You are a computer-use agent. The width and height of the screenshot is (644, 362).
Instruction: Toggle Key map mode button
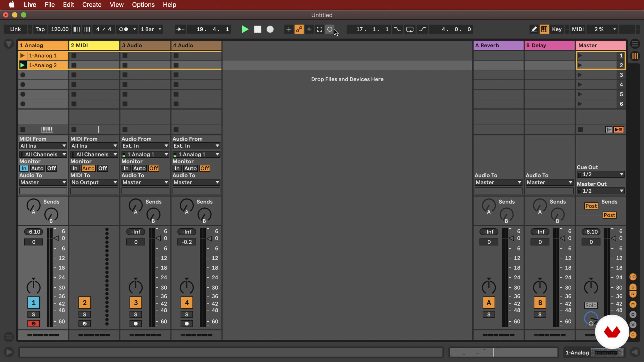pos(557,29)
